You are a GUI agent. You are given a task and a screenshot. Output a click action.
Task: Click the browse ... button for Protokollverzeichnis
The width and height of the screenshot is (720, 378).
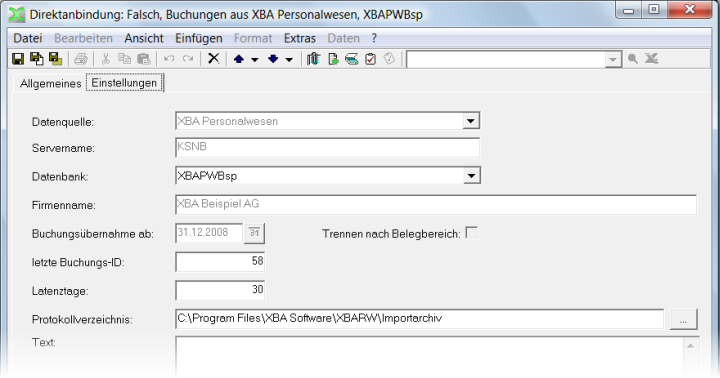click(683, 319)
